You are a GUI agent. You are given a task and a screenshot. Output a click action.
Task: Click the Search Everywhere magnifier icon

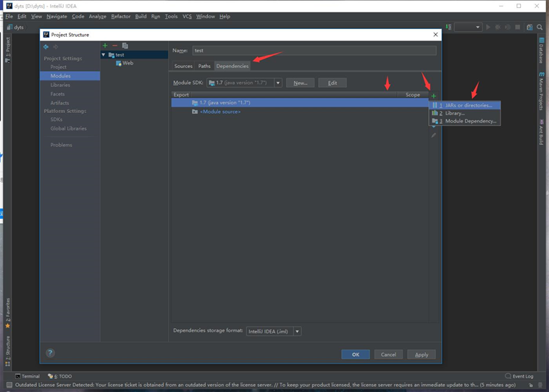click(x=540, y=28)
